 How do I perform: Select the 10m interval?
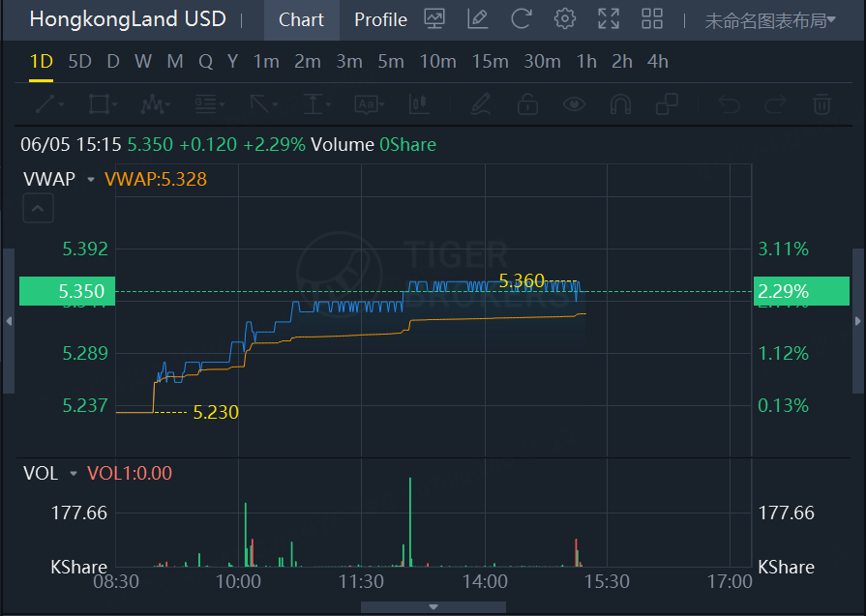click(438, 61)
